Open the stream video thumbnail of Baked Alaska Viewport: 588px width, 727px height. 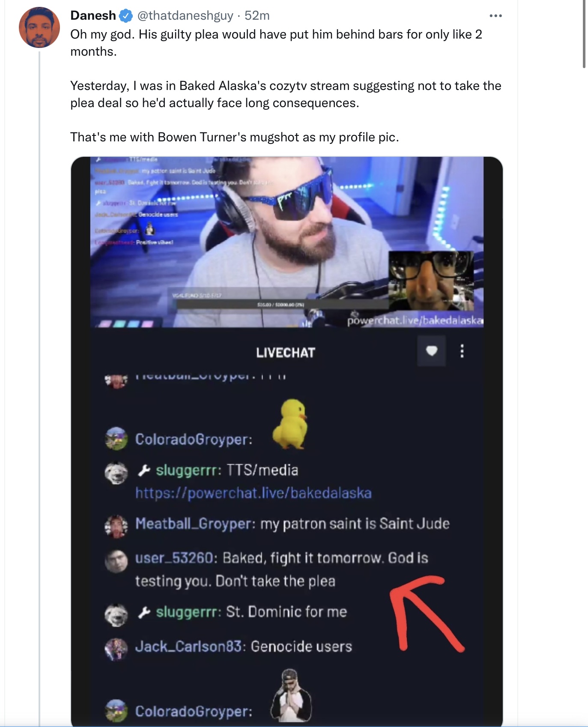(287, 242)
